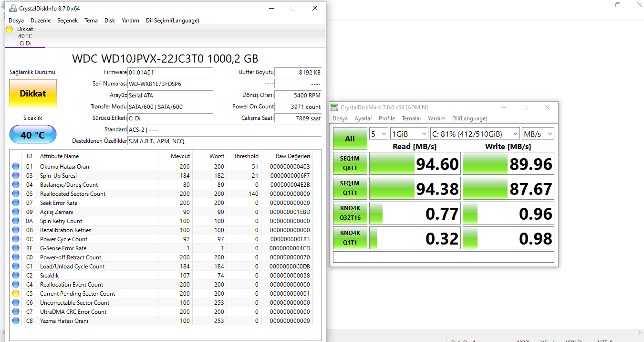Select the Dikkat 40 °C C: D: disk tab
The width and height of the screenshot is (644, 342).
(x=25, y=36)
